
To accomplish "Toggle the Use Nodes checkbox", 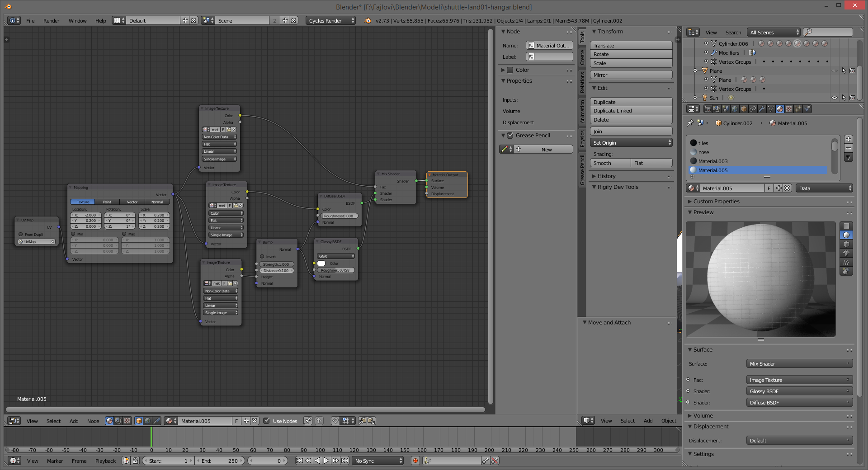I will (x=267, y=421).
